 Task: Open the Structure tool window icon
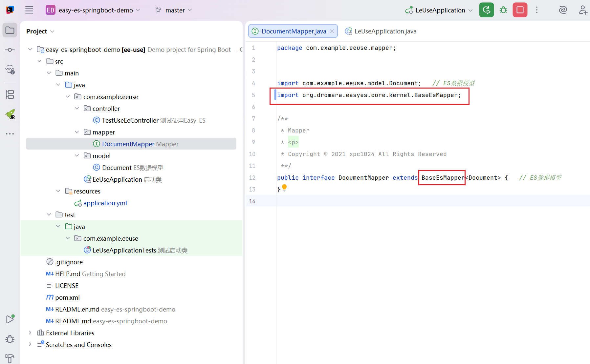click(10, 95)
